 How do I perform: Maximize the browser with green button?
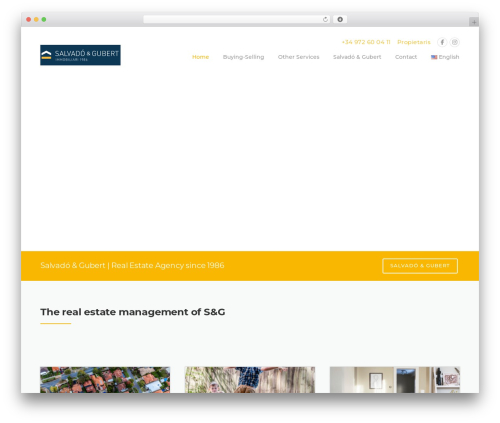click(44, 20)
